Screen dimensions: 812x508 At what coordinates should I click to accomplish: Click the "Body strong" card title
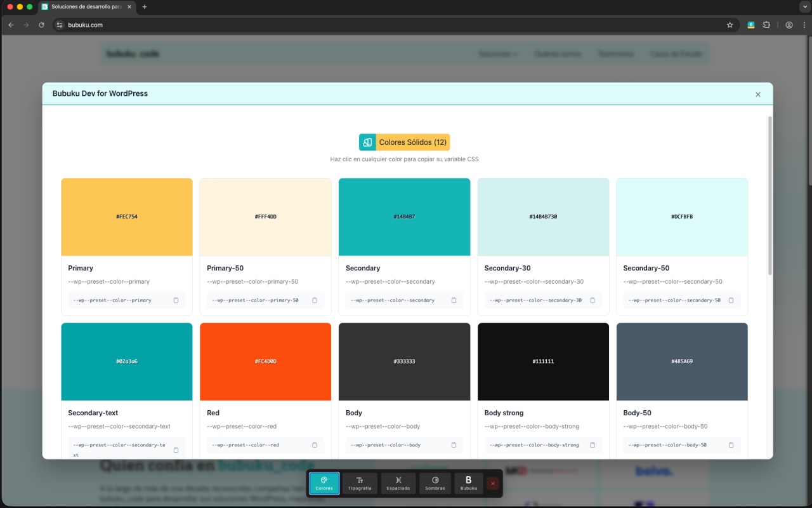(504, 413)
